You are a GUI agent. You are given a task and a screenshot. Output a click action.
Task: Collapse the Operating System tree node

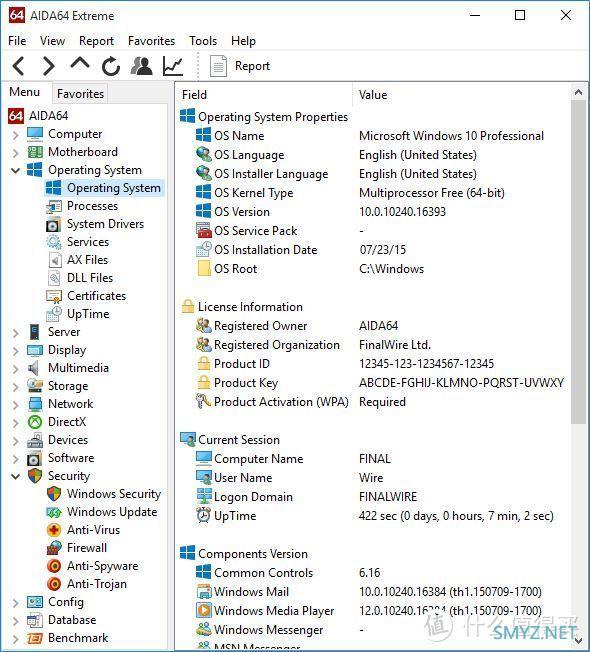click(15, 170)
